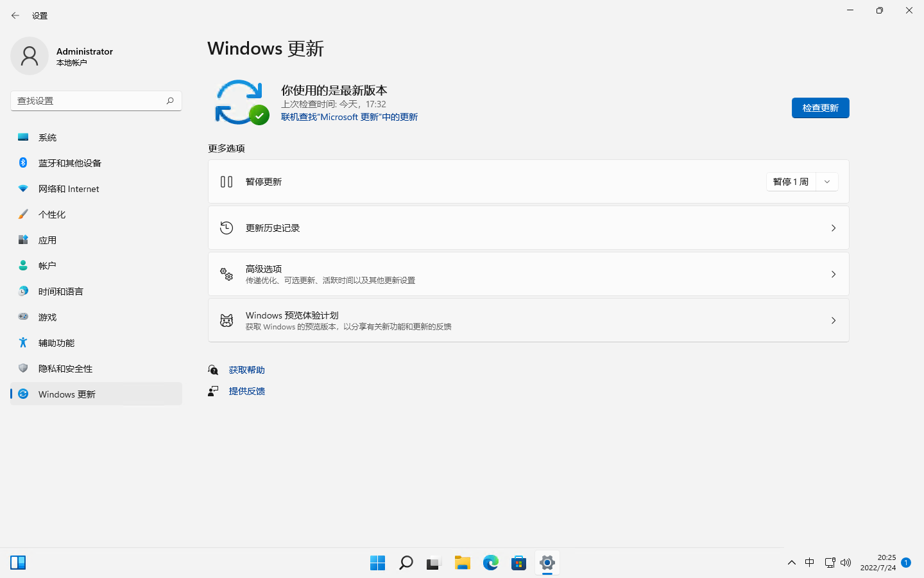Click the 查找设置 search field

coord(96,101)
